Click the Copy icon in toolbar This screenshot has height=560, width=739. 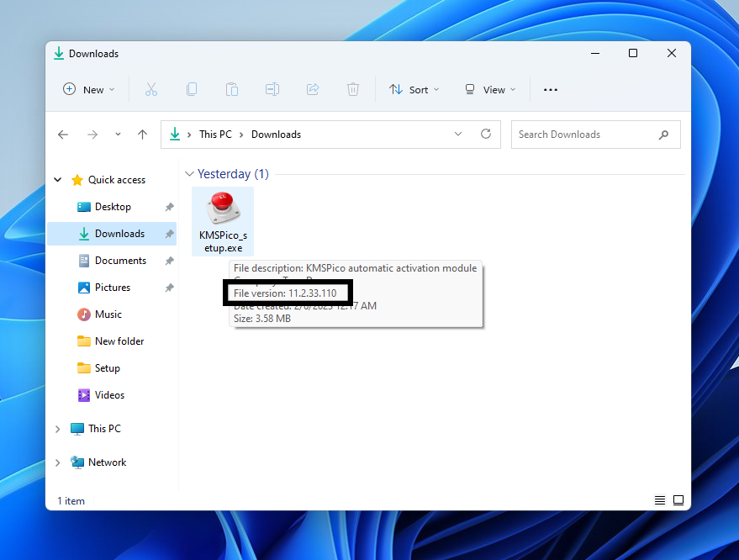(192, 89)
